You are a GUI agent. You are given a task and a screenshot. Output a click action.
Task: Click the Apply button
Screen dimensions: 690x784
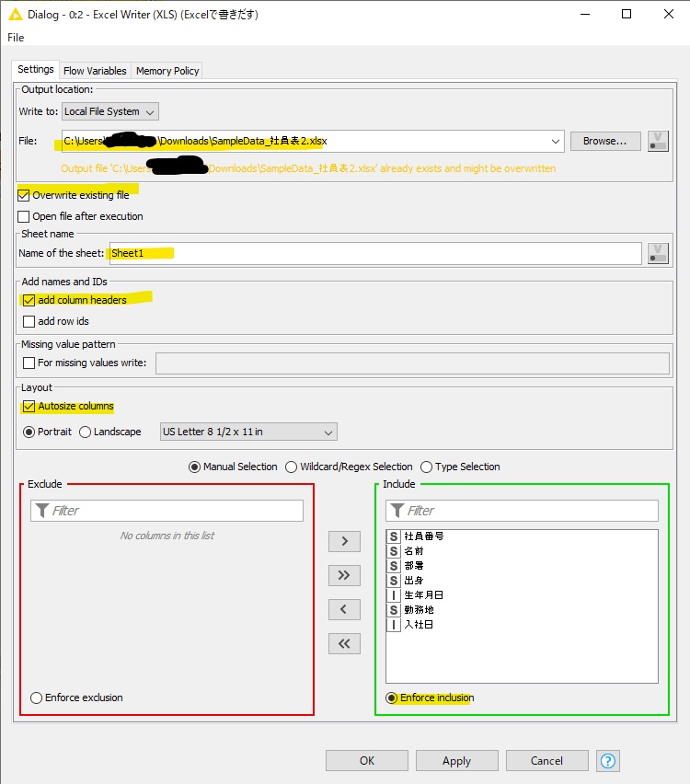pyautogui.click(x=457, y=761)
